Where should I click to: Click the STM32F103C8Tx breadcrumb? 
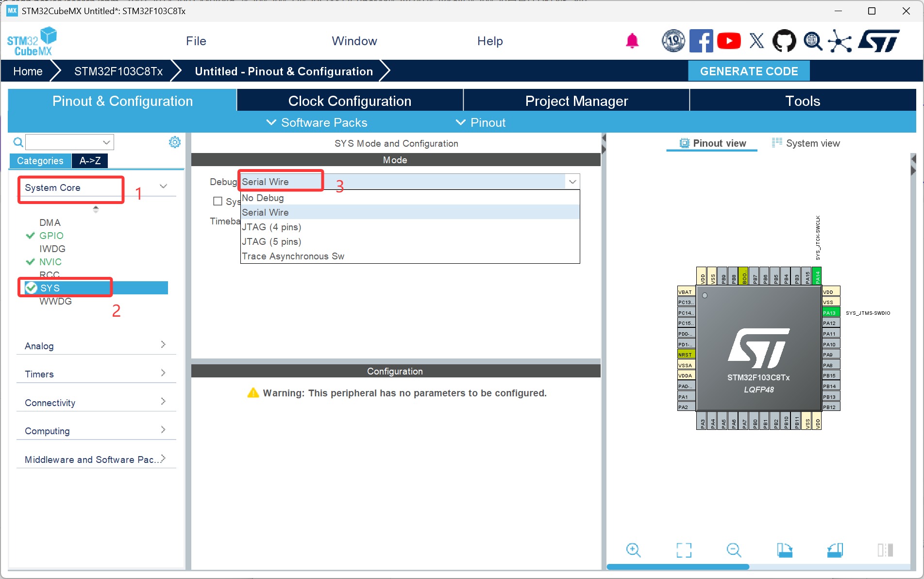pyautogui.click(x=118, y=71)
